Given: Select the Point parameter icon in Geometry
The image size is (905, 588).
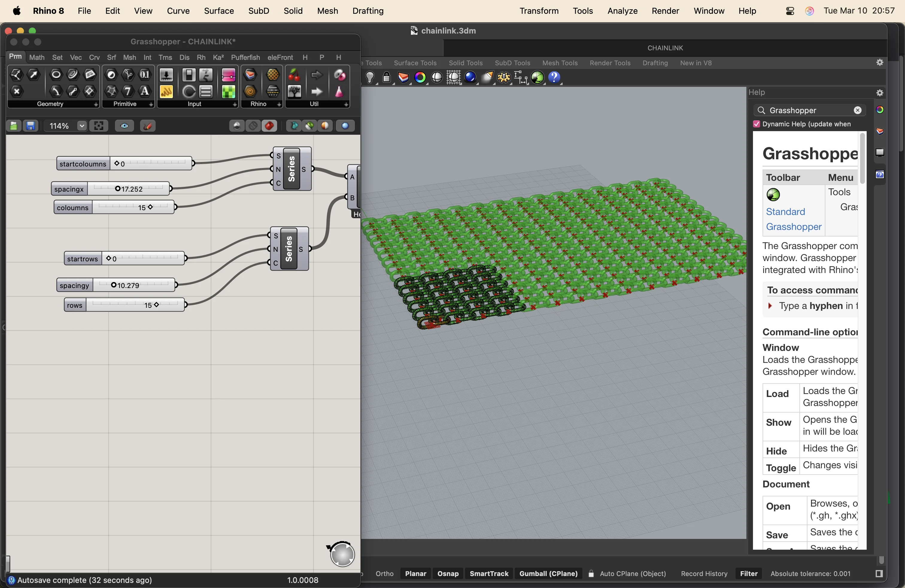Looking at the screenshot, I should 16,91.
